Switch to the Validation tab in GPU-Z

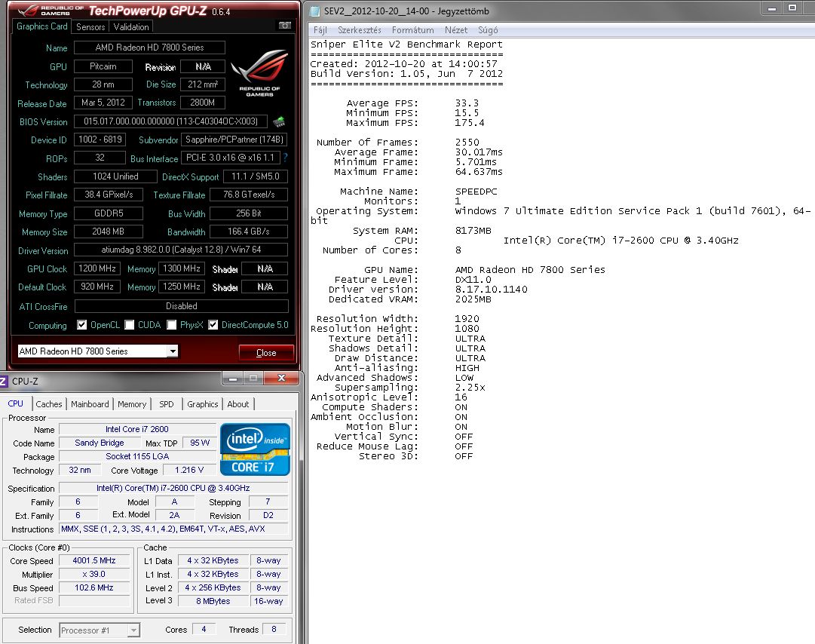[131, 27]
